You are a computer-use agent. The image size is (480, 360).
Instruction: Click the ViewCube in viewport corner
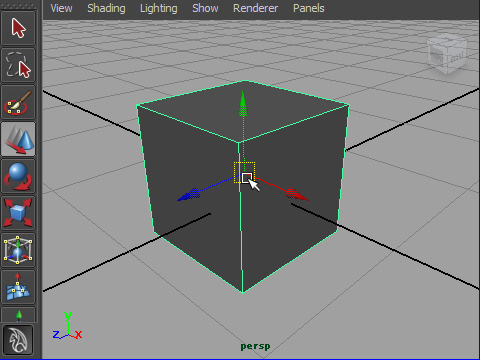tap(447, 54)
